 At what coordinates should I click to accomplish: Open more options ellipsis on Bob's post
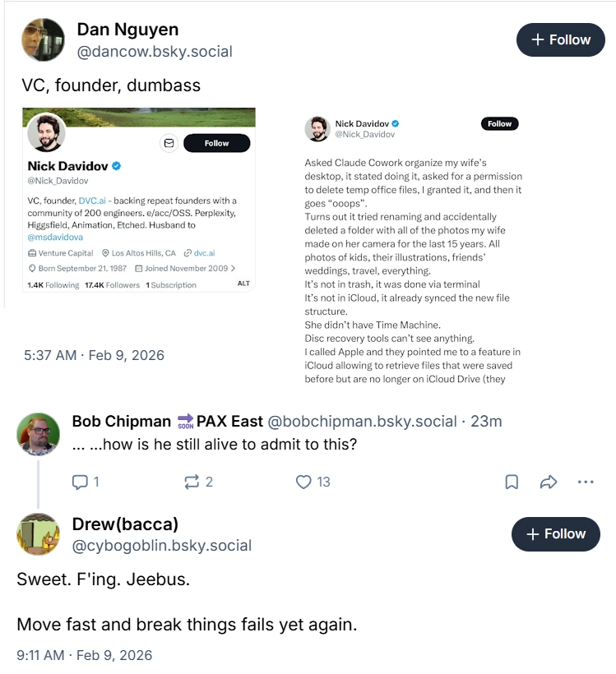[x=586, y=482]
